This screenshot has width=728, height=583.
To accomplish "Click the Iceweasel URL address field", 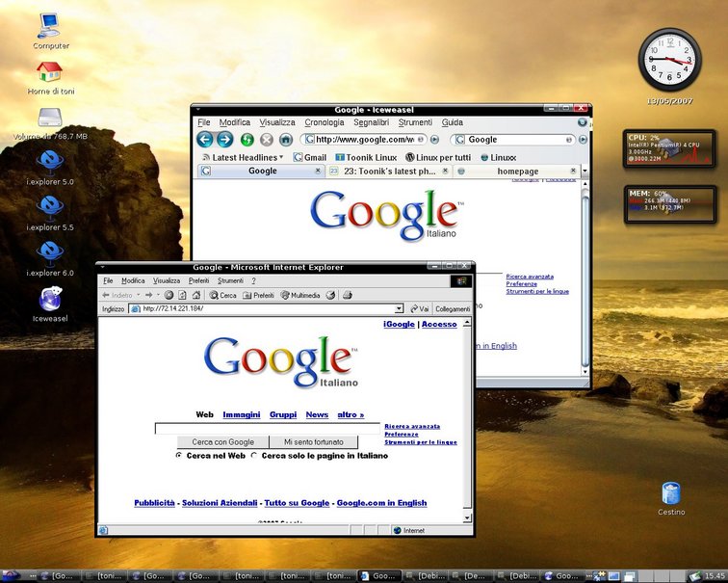I will tap(364, 140).
